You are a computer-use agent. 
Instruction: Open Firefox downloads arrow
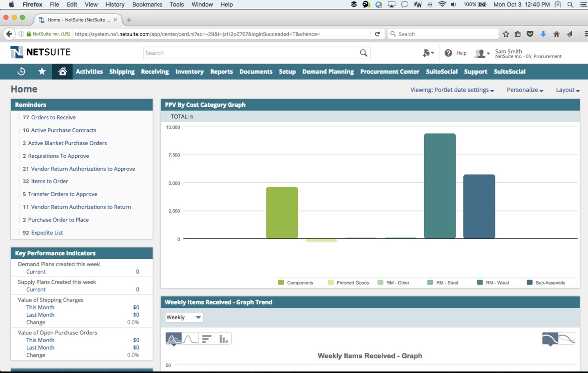coord(543,34)
